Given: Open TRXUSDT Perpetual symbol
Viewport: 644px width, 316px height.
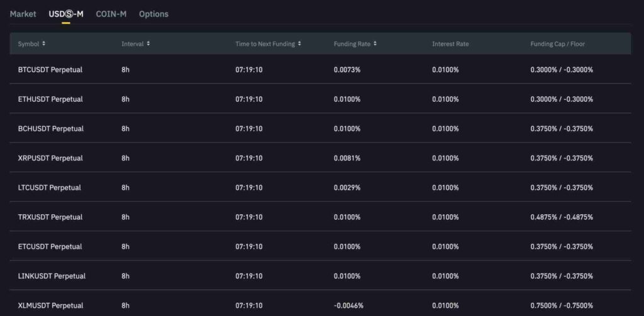Looking at the screenshot, I should click(x=50, y=217).
